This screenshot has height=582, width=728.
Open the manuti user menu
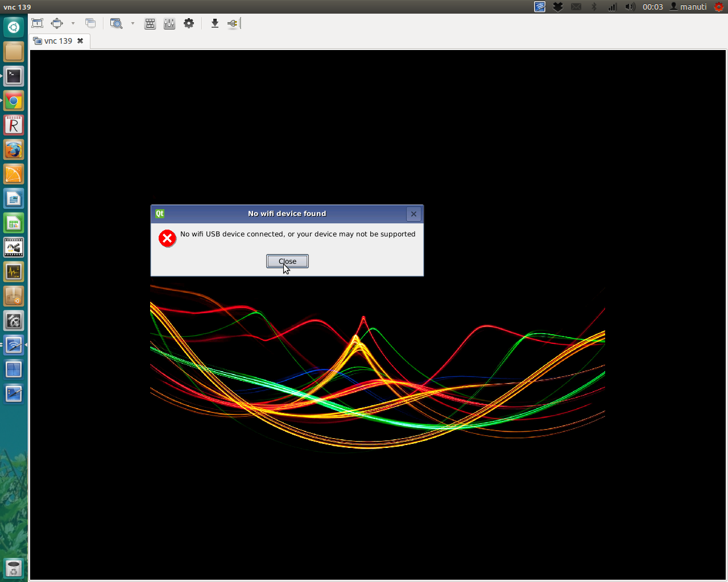(688, 7)
